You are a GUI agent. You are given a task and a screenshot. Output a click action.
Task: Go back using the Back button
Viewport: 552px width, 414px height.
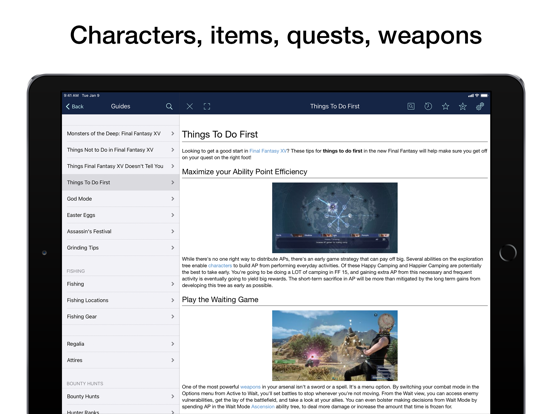[75, 106]
